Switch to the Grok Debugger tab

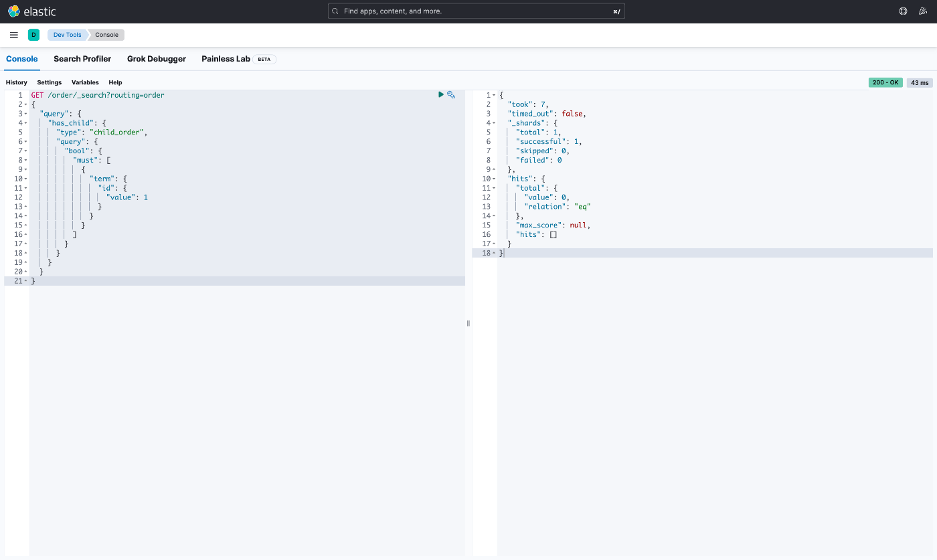pyautogui.click(x=157, y=59)
